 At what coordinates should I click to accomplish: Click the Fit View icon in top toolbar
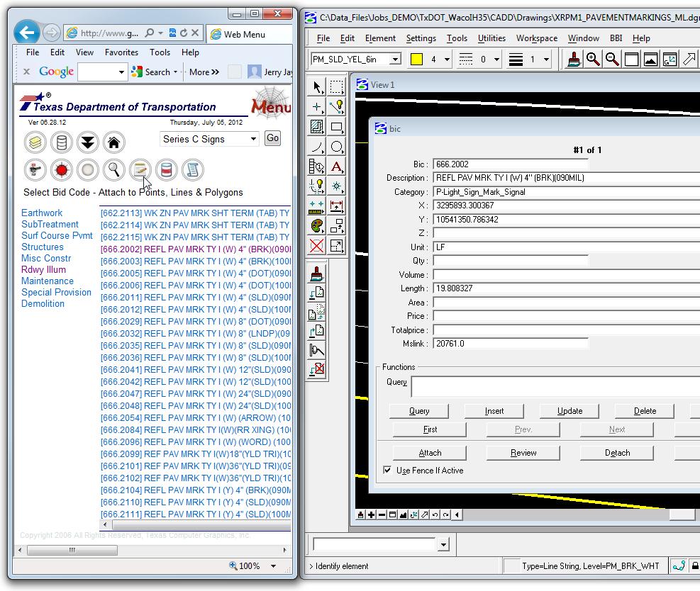coord(650,59)
